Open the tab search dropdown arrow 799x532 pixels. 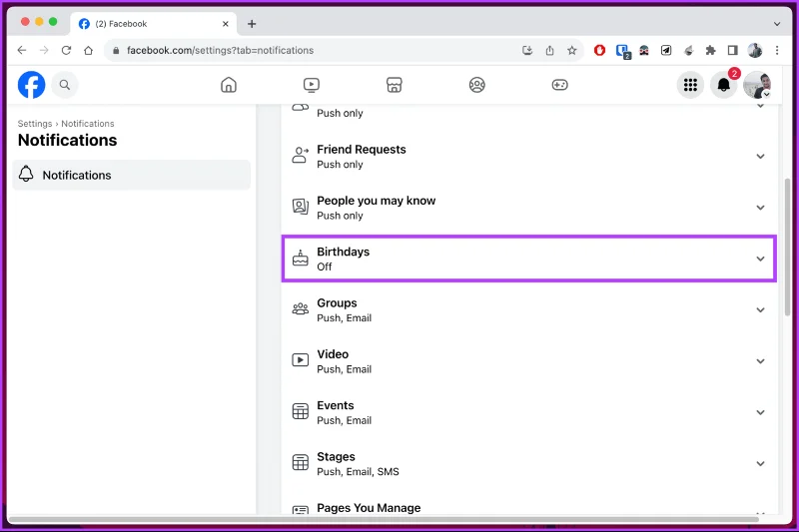(777, 24)
